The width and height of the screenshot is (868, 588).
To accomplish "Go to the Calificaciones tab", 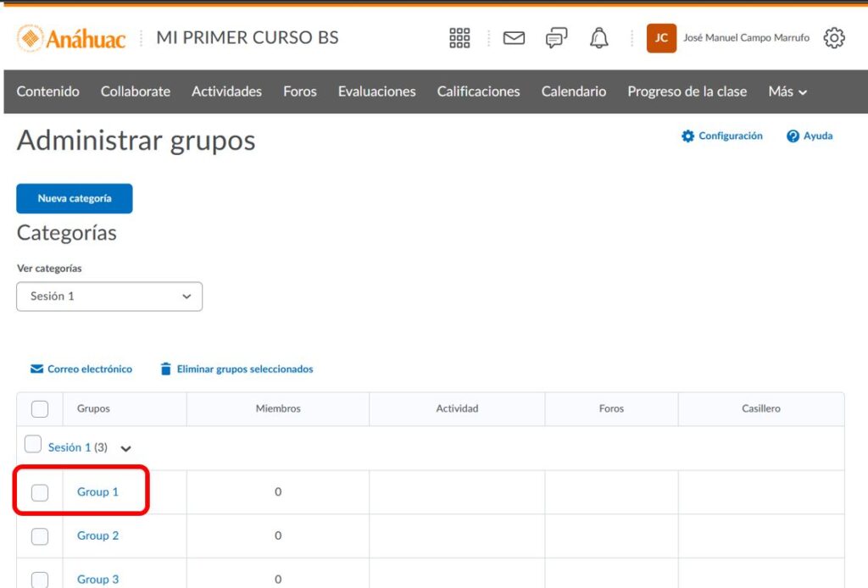I will pyautogui.click(x=478, y=92).
